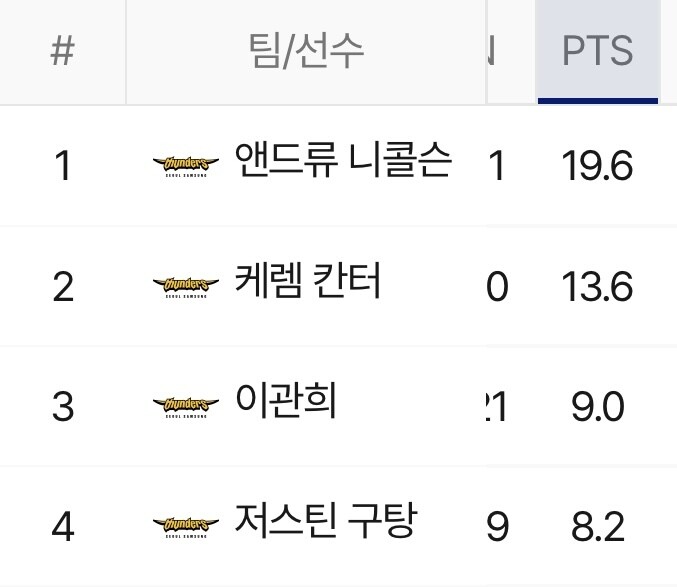677x587 pixels.
Task: Select rank 1 row number
Action: click(x=62, y=166)
